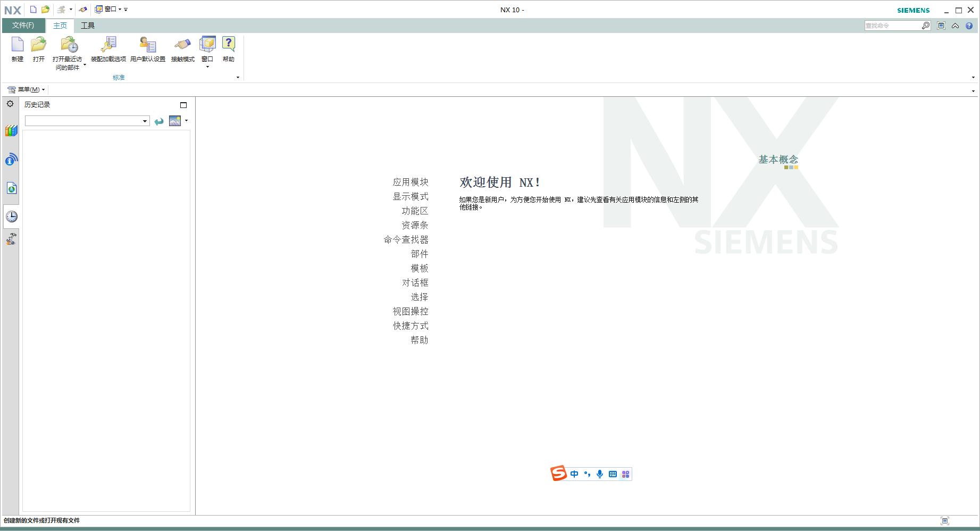
Task: Open the 帮助 welcome topic in the list
Action: [420, 340]
